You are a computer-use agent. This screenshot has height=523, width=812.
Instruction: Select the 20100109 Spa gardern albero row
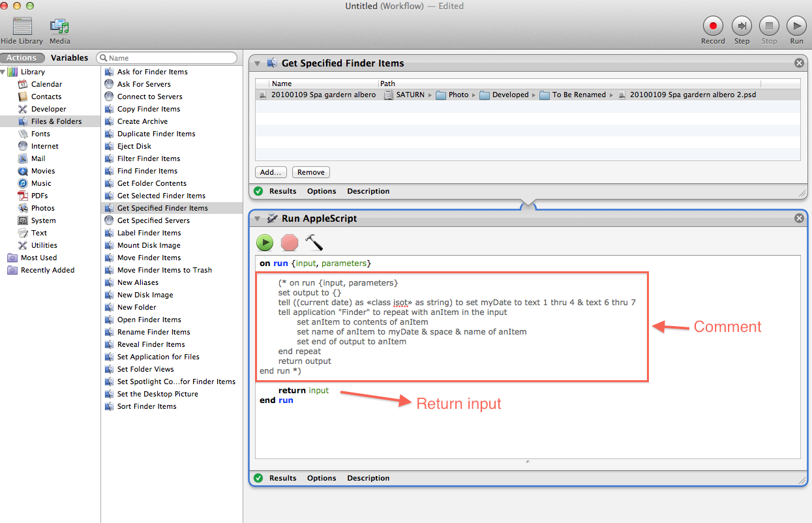(528, 95)
